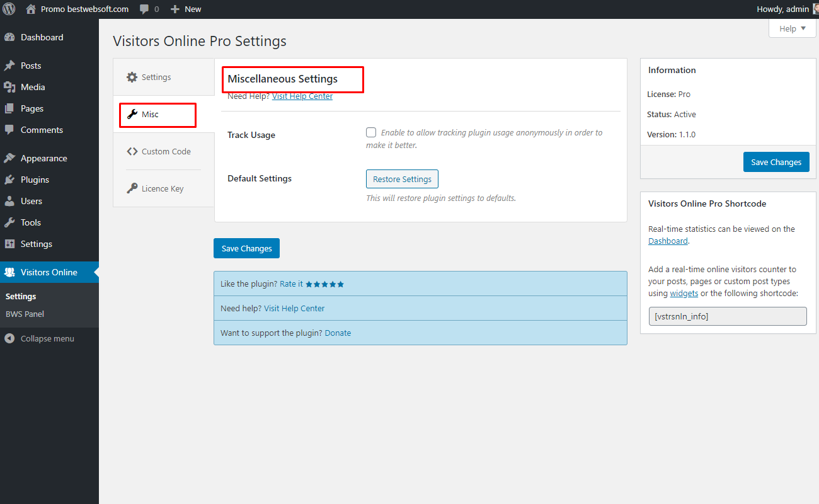The image size is (819, 504).
Task: Go to Pages in sidebar
Action: click(x=49, y=108)
